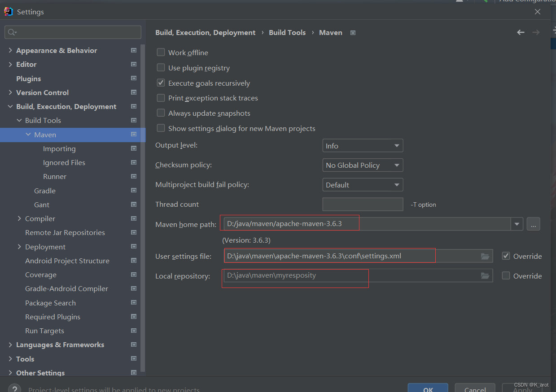Uncheck Override for User settings file
556x392 pixels.
pos(506,256)
